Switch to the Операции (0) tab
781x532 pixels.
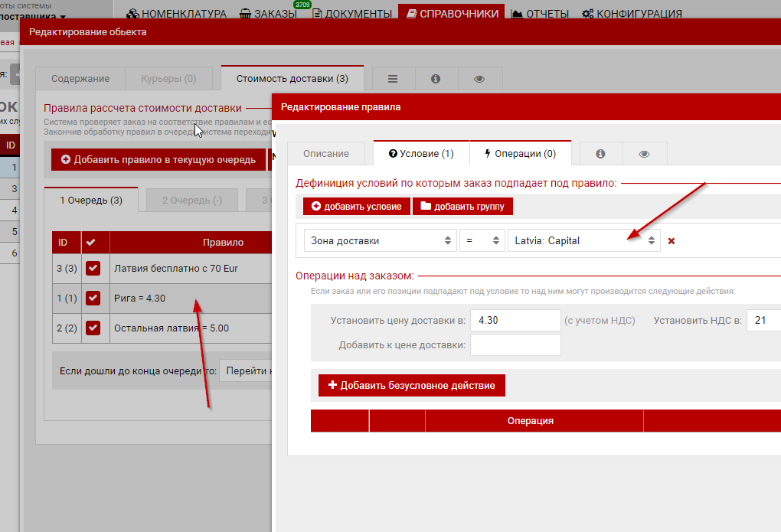pos(520,153)
